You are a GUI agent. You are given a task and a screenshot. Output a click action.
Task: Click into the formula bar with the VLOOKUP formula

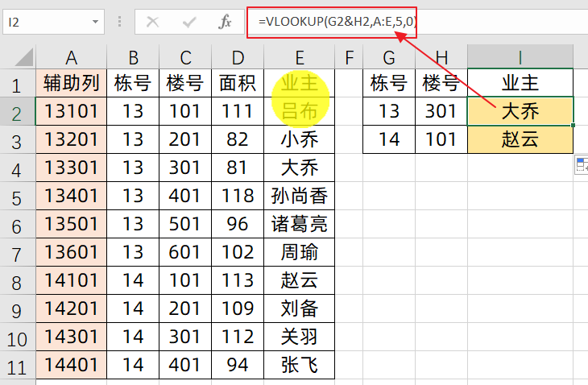click(416, 22)
